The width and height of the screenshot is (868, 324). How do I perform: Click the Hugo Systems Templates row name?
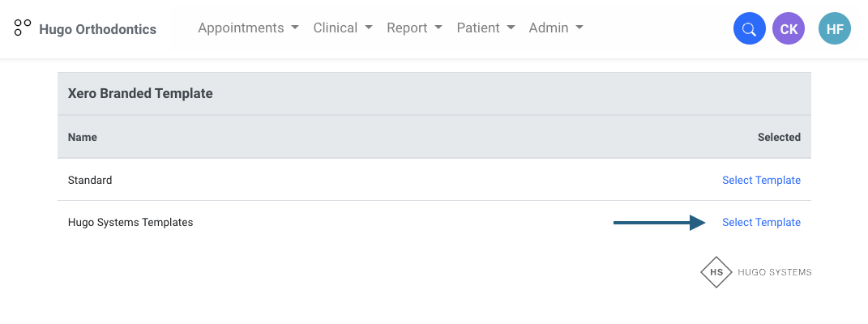(x=130, y=222)
